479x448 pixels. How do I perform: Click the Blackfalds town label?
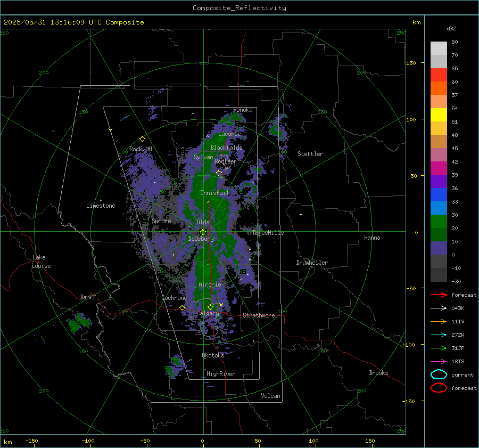[x=226, y=148]
